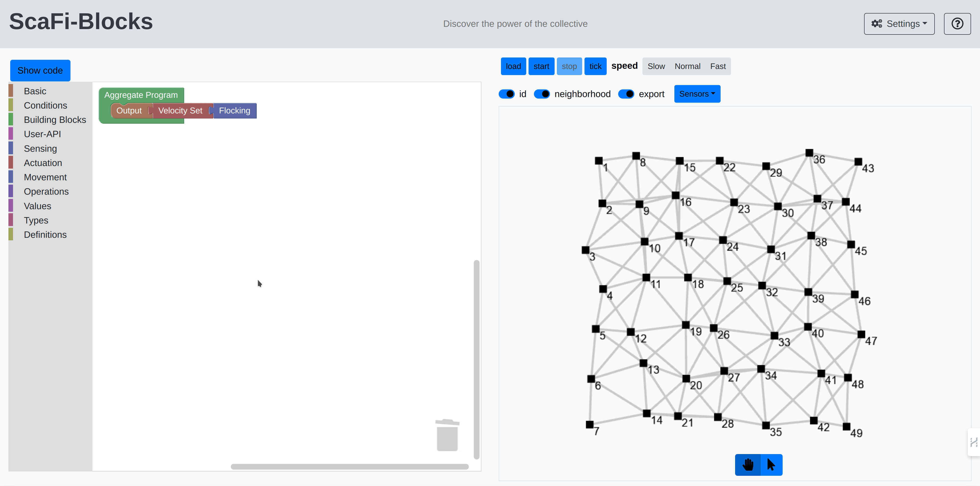The image size is (980, 486).
Task: Click the Velocity Set block
Action: point(180,111)
